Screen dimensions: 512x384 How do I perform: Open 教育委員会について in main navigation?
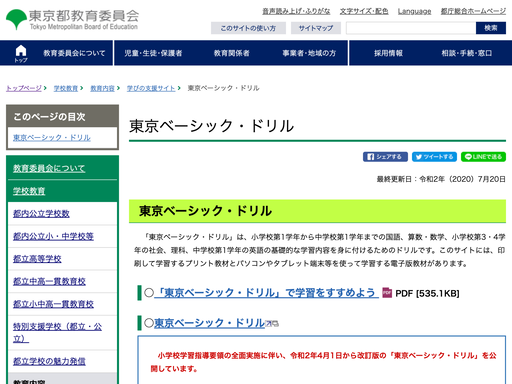click(74, 53)
